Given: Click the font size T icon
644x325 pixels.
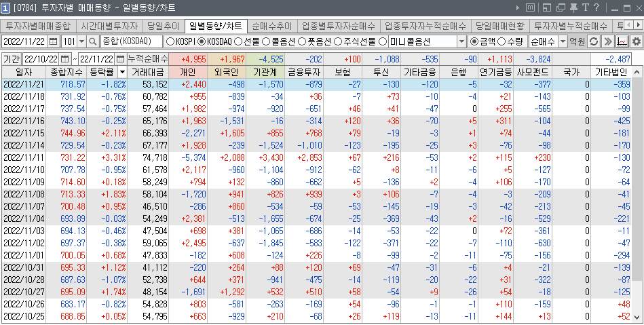Looking at the screenshot, I should [x=585, y=7].
